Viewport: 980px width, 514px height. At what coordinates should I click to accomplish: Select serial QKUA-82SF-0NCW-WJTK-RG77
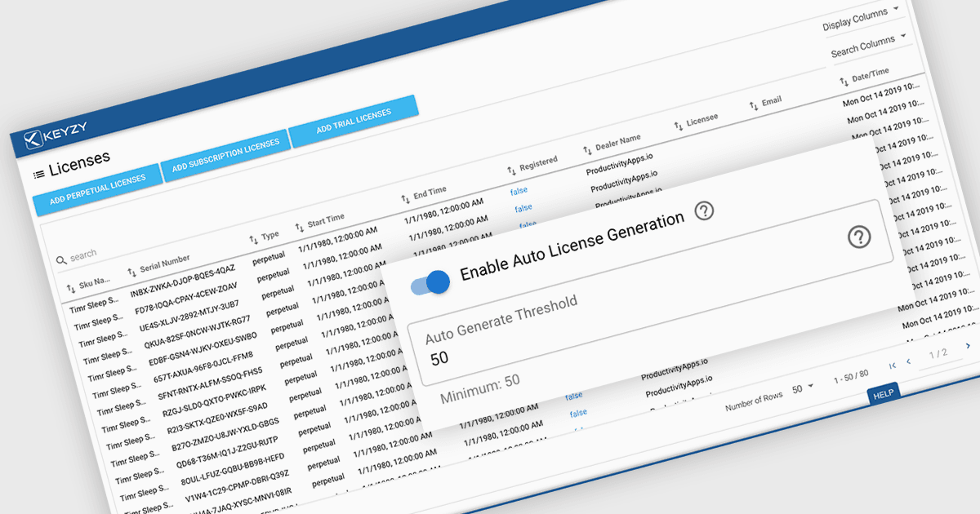pos(198,332)
